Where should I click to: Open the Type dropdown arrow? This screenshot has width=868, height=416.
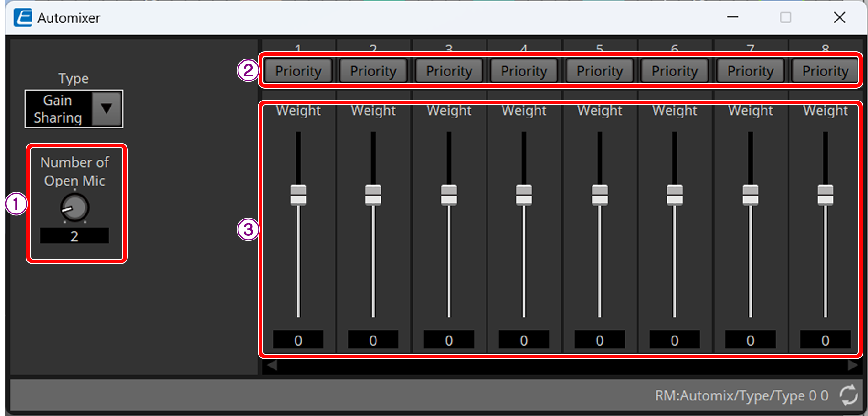click(x=106, y=109)
